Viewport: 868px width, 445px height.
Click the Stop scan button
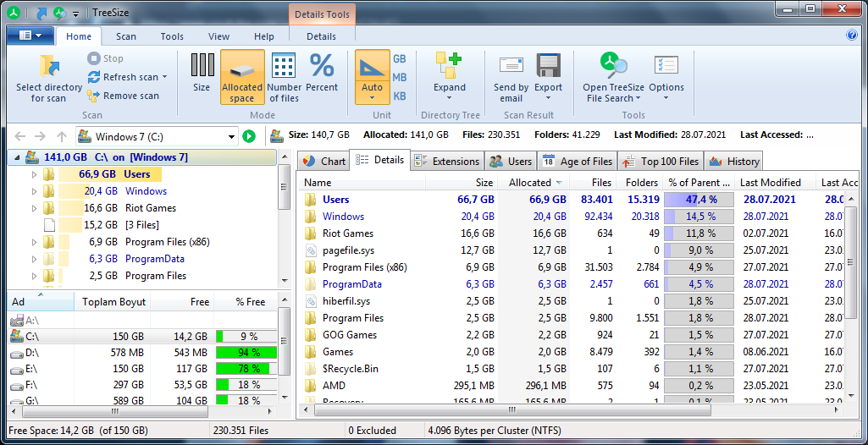(106, 58)
